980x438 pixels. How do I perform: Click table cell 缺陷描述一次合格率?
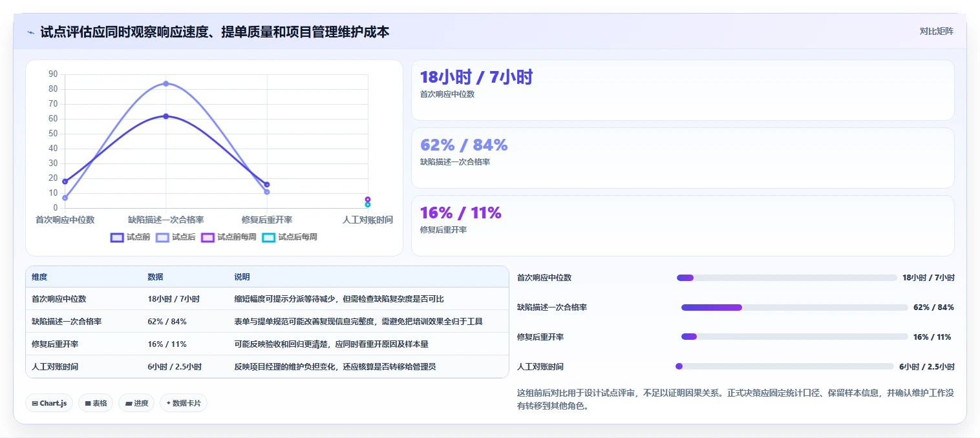[x=67, y=322]
